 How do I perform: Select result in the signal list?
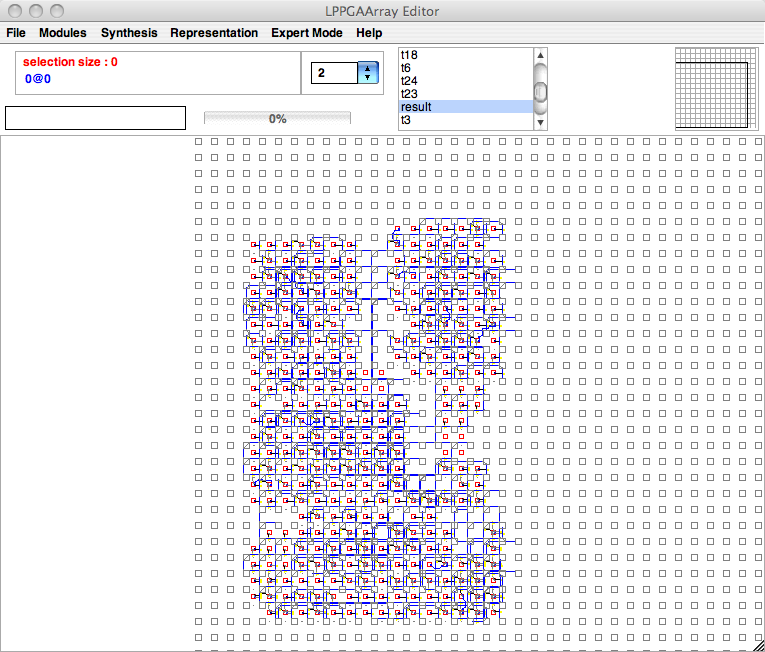(466, 106)
